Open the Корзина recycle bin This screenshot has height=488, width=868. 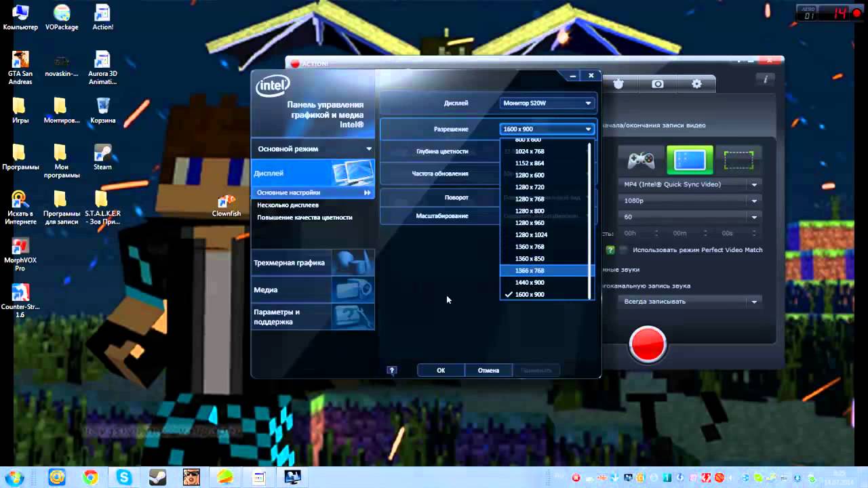pyautogui.click(x=103, y=110)
